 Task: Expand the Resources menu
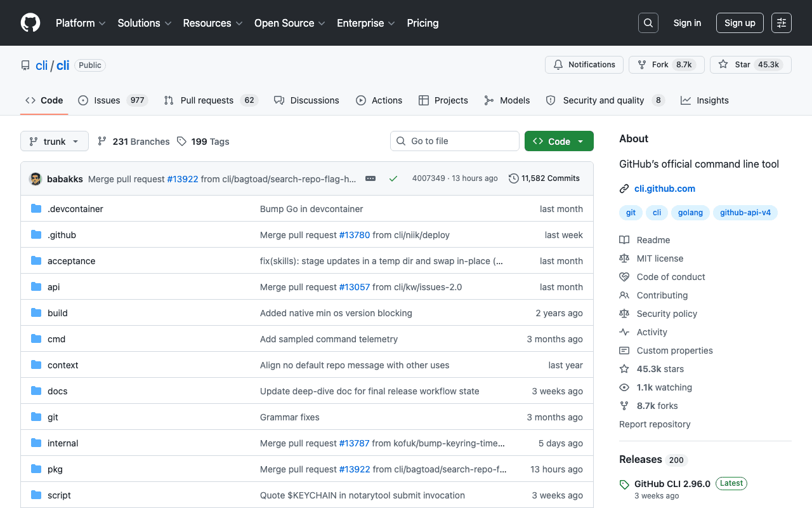point(213,23)
